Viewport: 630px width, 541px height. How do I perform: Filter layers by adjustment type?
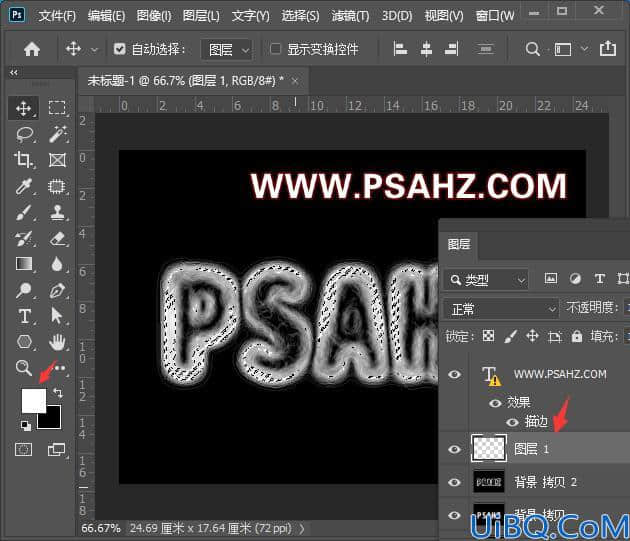[x=575, y=279]
